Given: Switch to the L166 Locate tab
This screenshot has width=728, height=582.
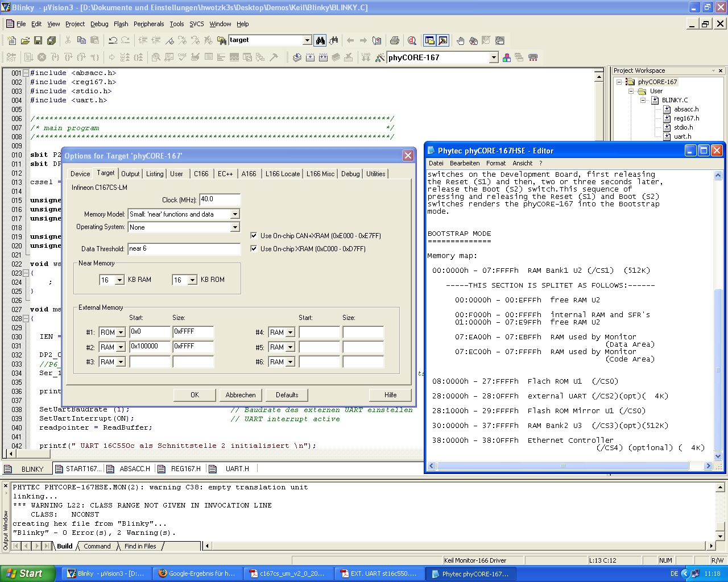Looking at the screenshot, I should pos(283,174).
